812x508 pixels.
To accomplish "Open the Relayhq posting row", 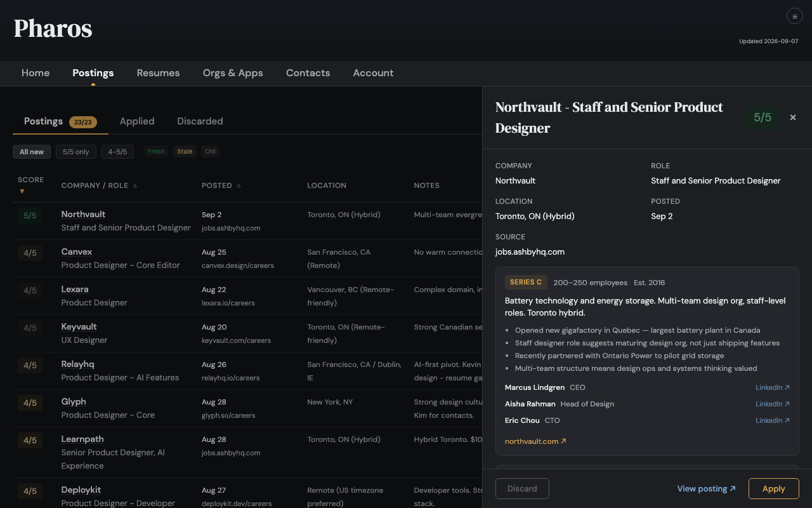I will 247,371.
